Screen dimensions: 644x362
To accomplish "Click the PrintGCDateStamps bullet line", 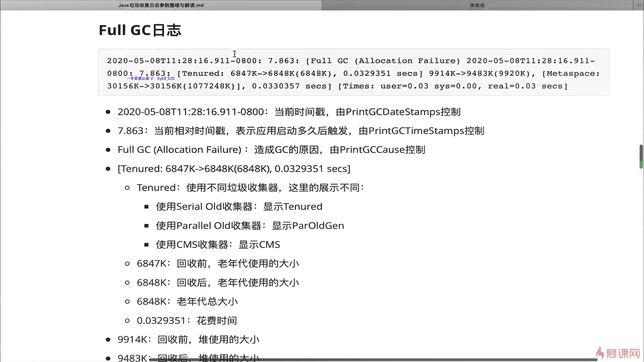I will (x=288, y=112).
